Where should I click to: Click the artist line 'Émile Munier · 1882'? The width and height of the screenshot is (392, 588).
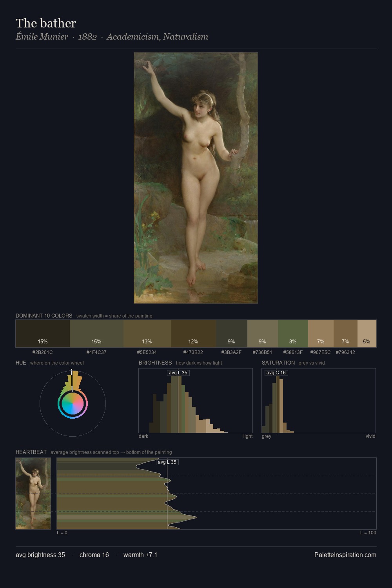pyautogui.click(x=56, y=37)
